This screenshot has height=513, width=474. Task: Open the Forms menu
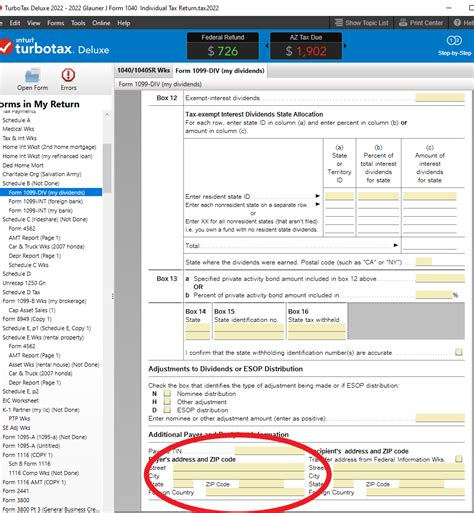coord(56,23)
